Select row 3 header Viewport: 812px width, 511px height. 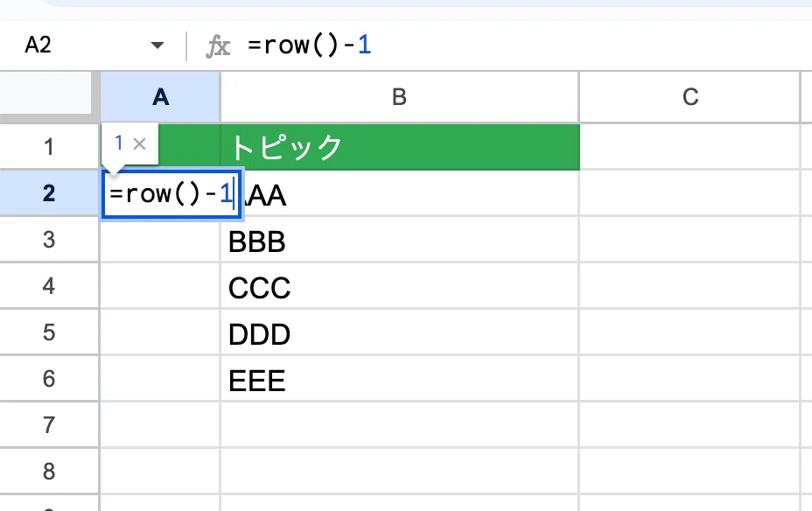tap(49, 240)
